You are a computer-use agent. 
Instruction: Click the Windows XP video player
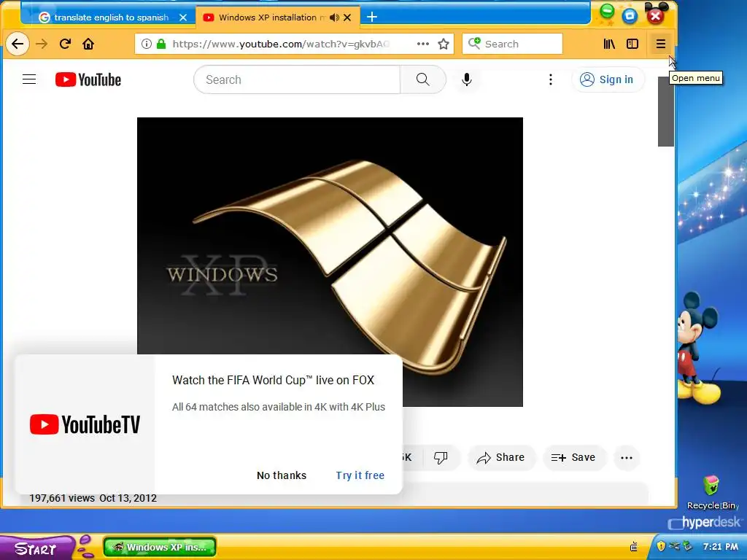tap(330, 262)
